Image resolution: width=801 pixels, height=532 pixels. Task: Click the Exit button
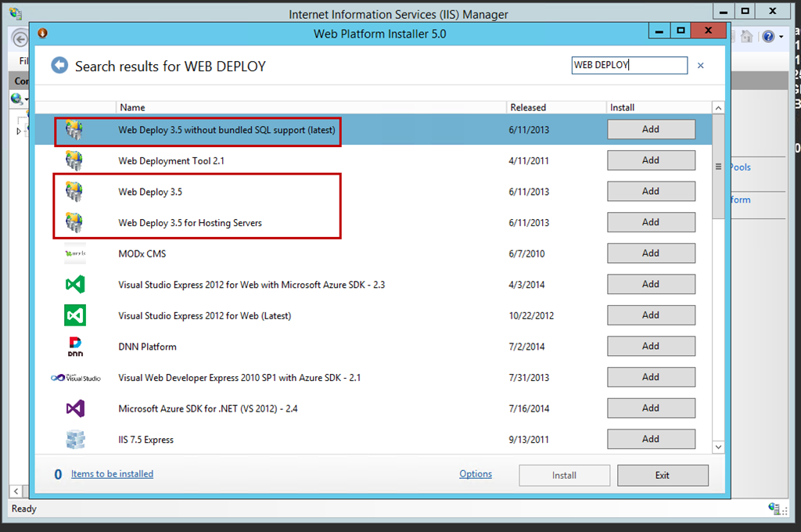click(663, 475)
